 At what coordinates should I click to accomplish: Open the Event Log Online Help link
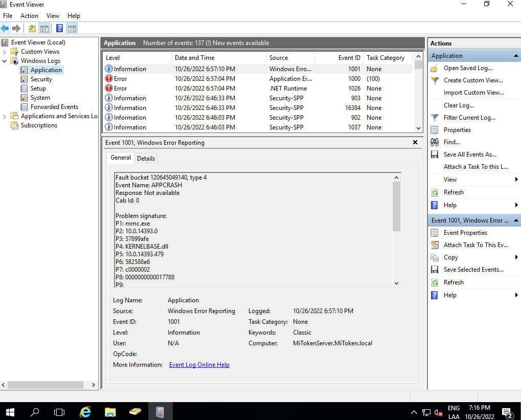pos(199,365)
